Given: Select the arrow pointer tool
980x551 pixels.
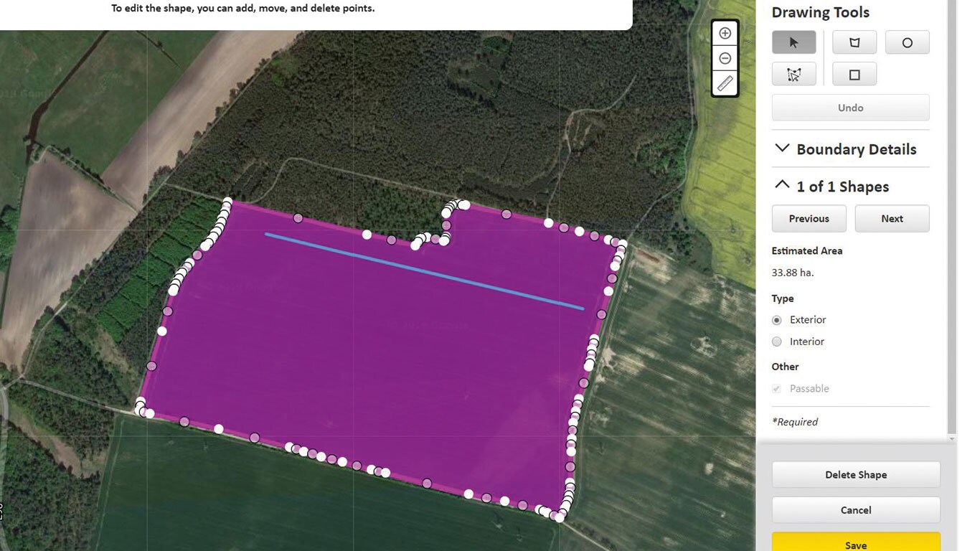Looking at the screenshot, I should pos(793,42).
